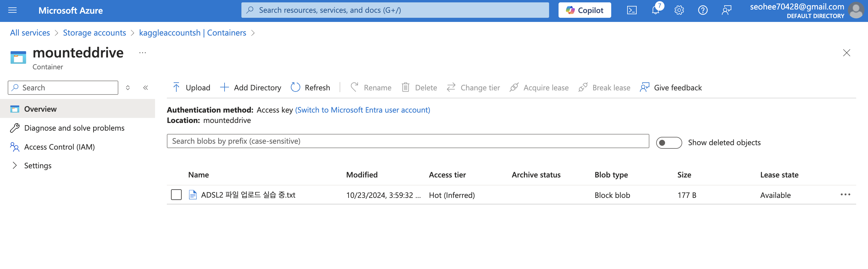
Task: Click Add Directory in the toolbar
Action: [250, 88]
